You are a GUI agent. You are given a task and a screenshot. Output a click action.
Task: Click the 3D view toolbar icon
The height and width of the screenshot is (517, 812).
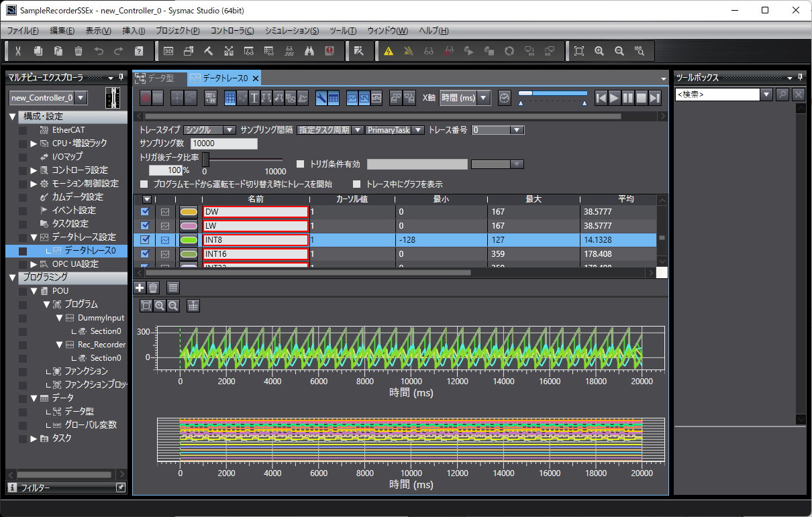[x=168, y=51]
